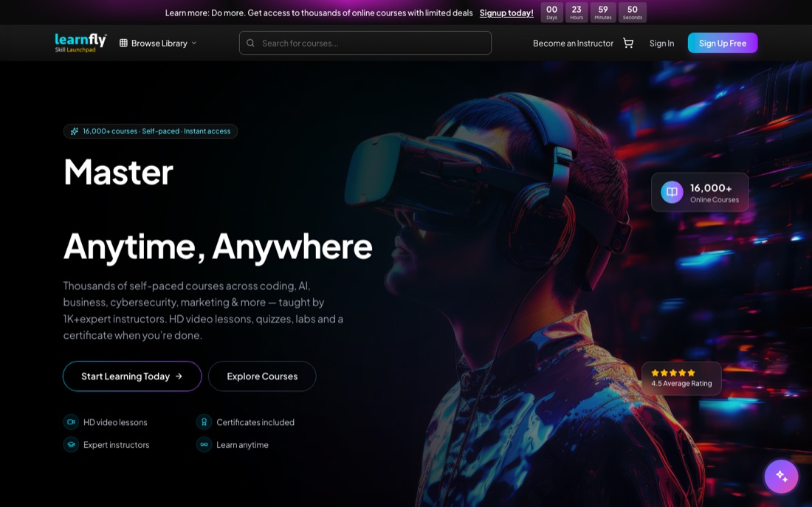
Task: Click the 16,000+ courses Self-paced badge
Action: 150,131
